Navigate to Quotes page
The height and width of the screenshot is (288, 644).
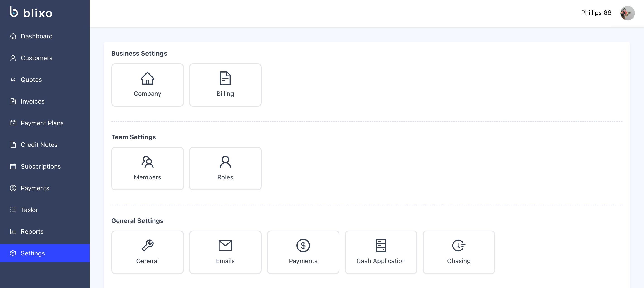31,80
